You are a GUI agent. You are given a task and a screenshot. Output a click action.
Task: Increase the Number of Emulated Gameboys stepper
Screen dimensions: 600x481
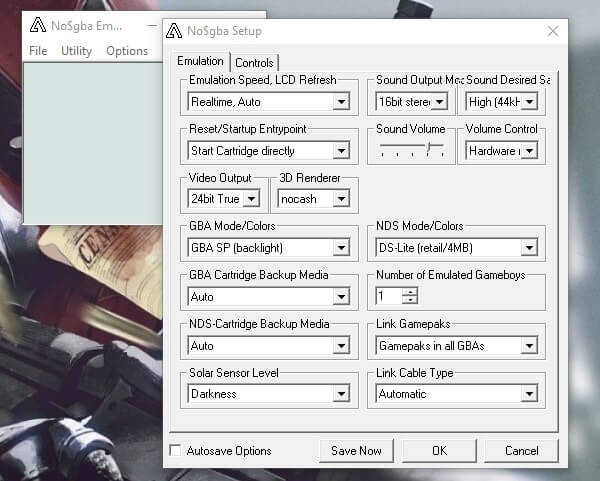410,292
